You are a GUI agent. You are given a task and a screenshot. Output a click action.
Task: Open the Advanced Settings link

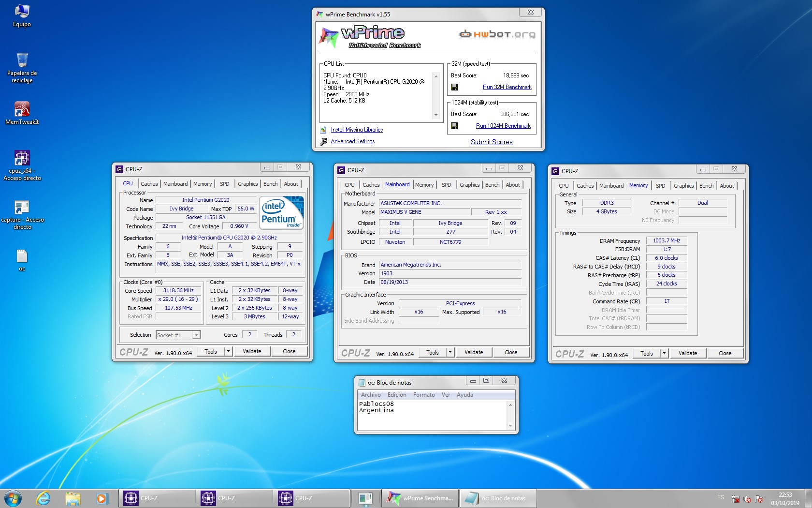(353, 141)
